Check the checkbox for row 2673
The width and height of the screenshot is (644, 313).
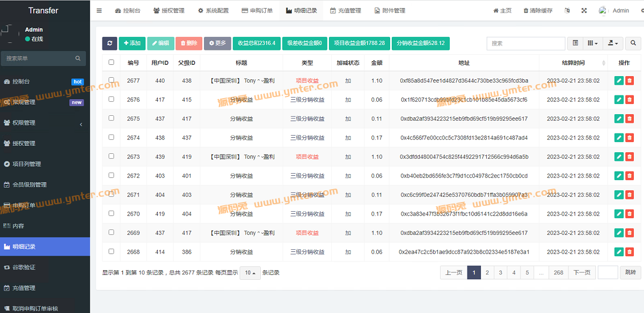click(x=111, y=156)
